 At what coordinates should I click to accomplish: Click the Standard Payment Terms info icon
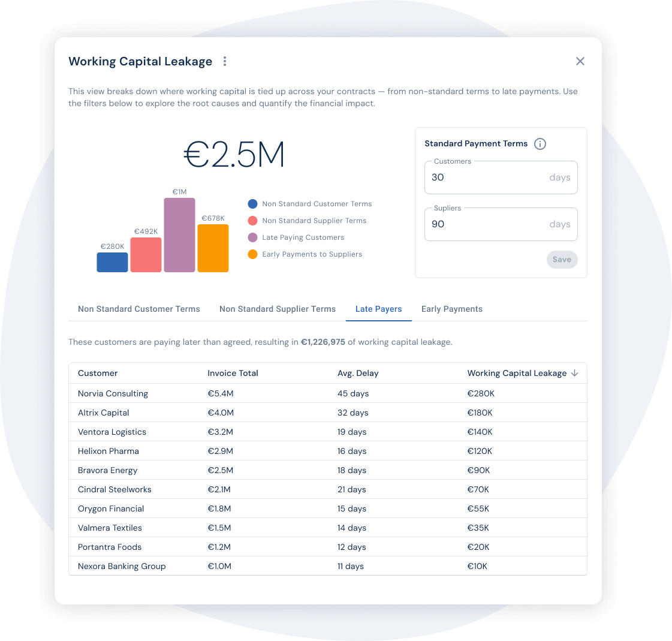pos(540,144)
